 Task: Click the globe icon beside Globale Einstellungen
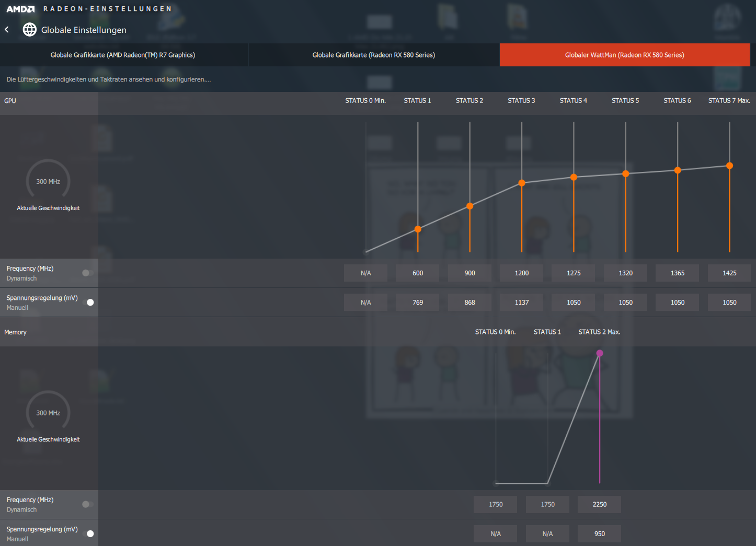tap(30, 30)
